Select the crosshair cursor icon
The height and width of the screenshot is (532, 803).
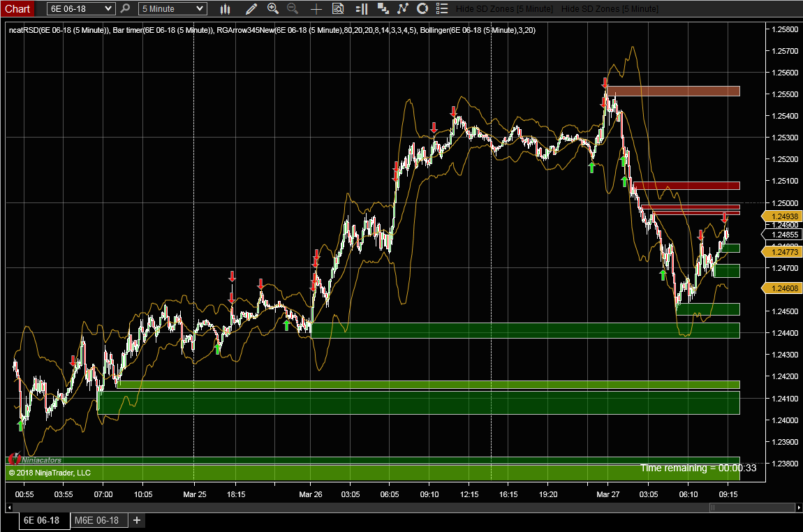(316, 8)
